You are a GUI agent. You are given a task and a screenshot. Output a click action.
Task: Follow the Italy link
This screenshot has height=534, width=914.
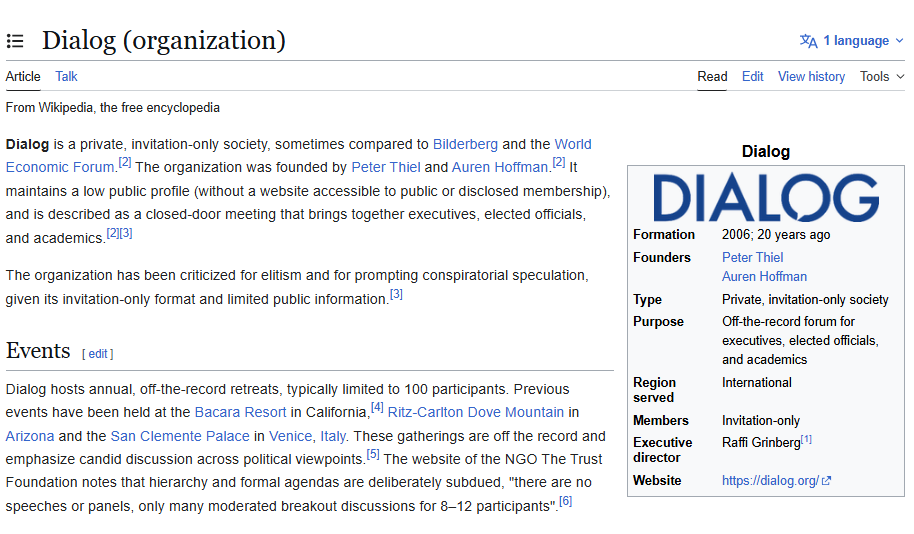[333, 436]
